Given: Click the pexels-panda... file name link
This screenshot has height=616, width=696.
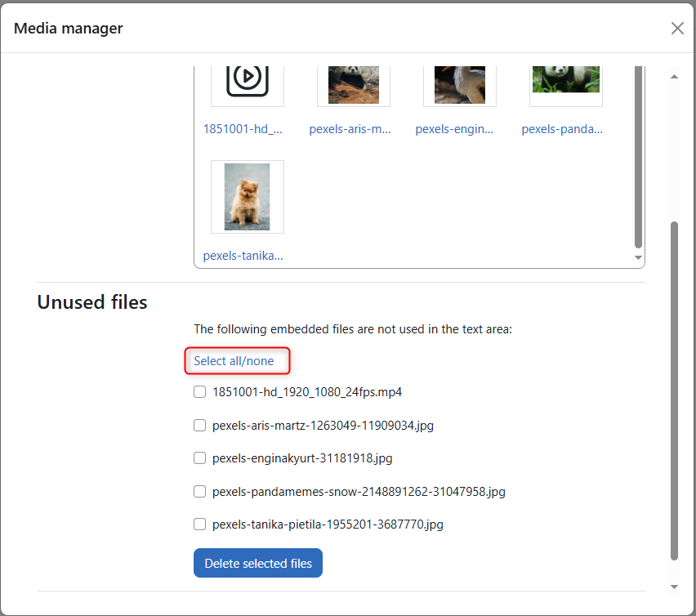Looking at the screenshot, I should [562, 129].
